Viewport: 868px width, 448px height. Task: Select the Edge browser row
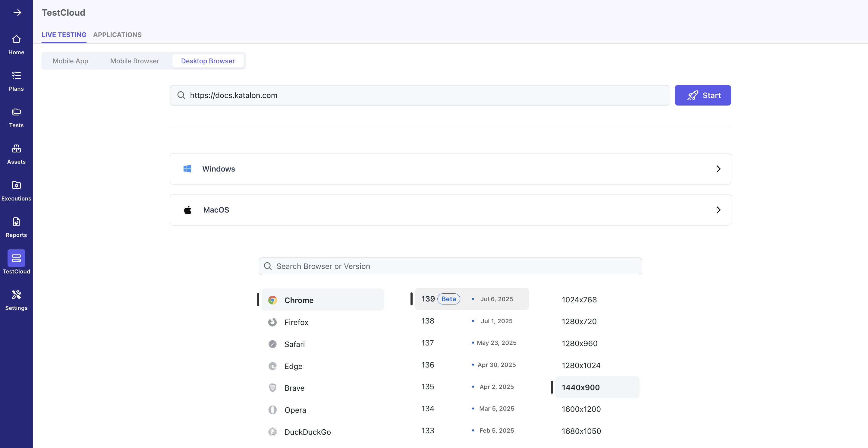[323, 366]
